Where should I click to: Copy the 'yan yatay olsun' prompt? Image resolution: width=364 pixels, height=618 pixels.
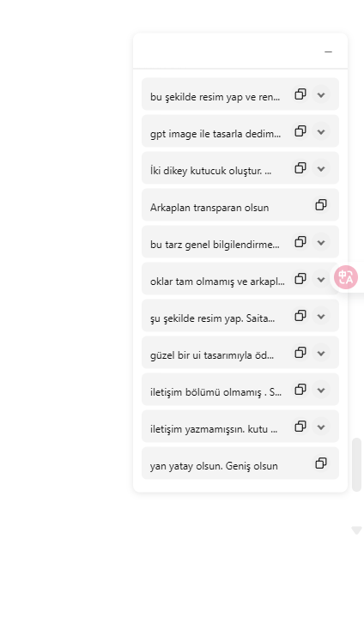pyautogui.click(x=321, y=463)
